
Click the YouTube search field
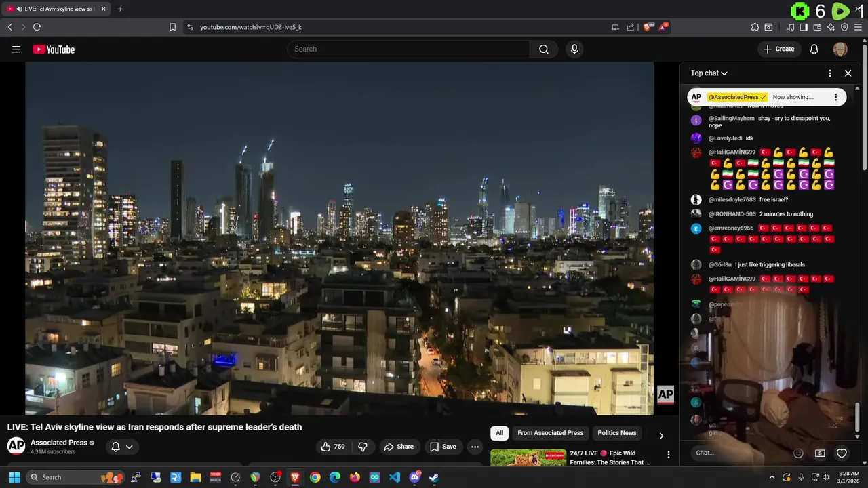click(x=408, y=49)
